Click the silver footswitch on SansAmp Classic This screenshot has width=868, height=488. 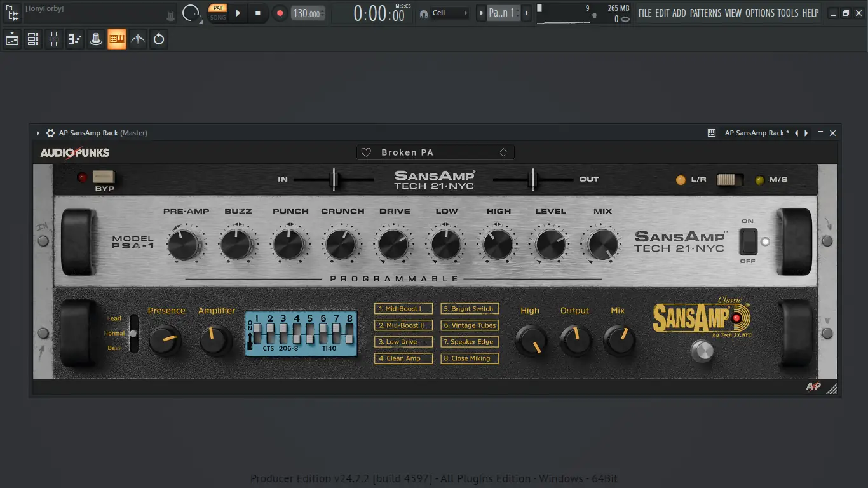click(702, 350)
